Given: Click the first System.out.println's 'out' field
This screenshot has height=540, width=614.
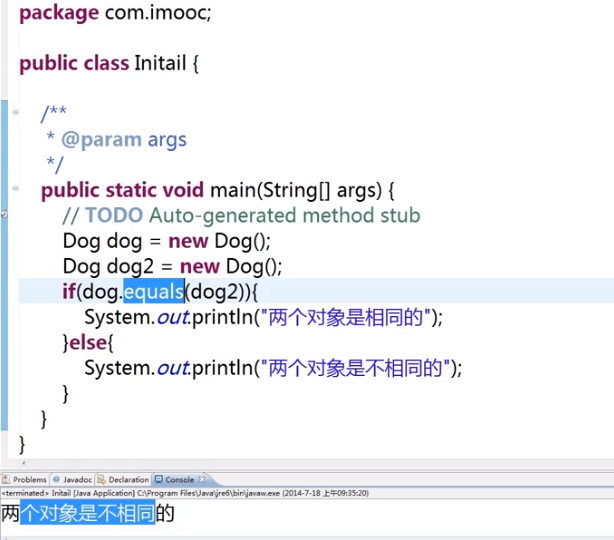Looking at the screenshot, I should [x=173, y=317].
